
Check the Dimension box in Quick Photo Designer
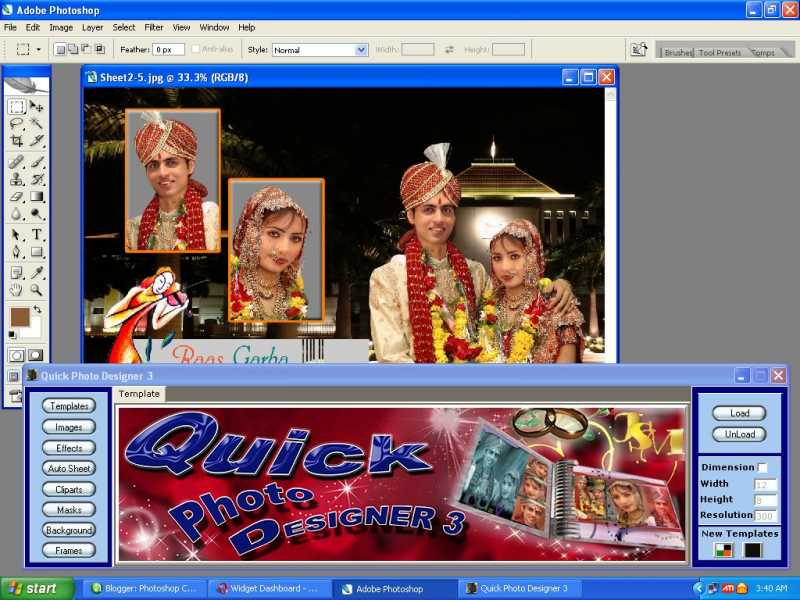764,467
